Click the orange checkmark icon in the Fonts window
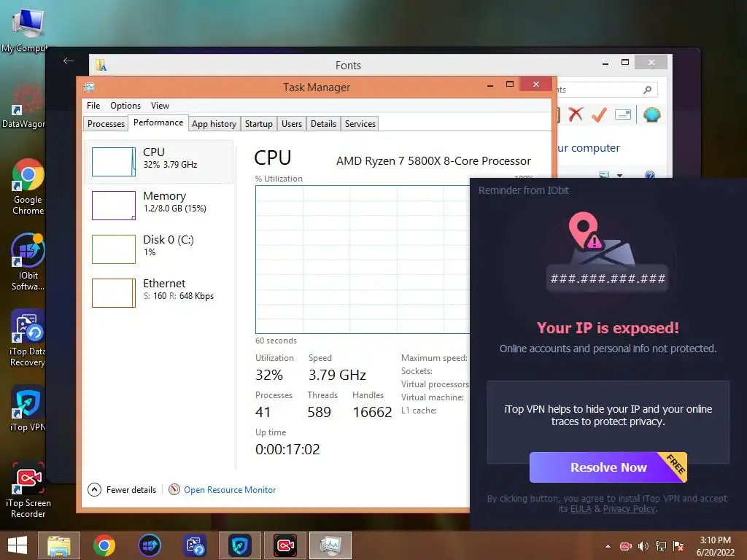747x560 pixels. click(600, 114)
